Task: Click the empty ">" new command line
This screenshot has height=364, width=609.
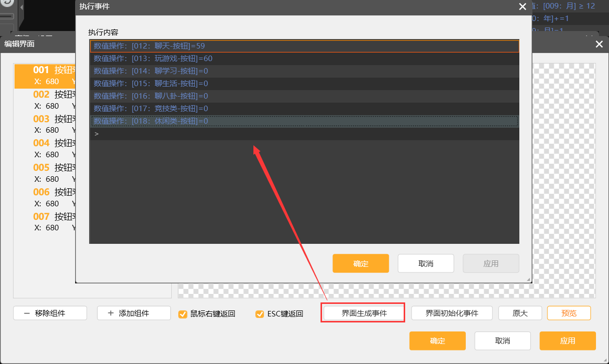Action: coord(304,134)
